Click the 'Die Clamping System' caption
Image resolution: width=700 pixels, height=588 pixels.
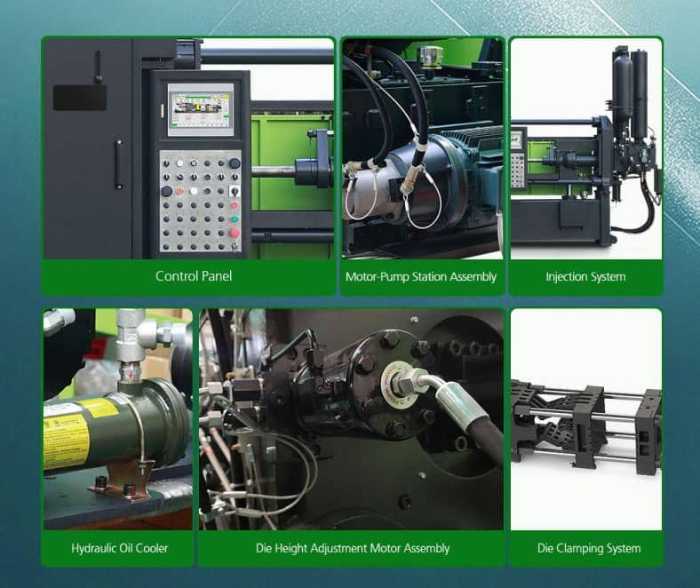[x=589, y=548]
